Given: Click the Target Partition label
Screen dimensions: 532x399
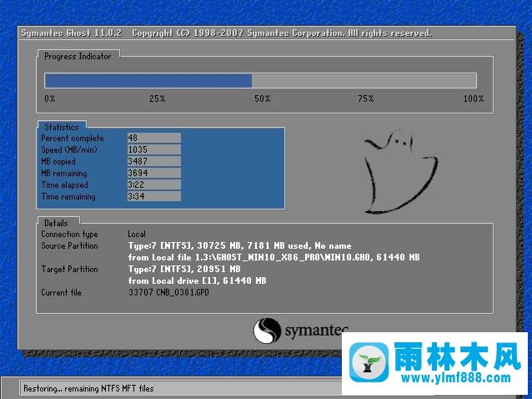Looking at the screenshot, I should pyautogui.click(x=69, y=270).
